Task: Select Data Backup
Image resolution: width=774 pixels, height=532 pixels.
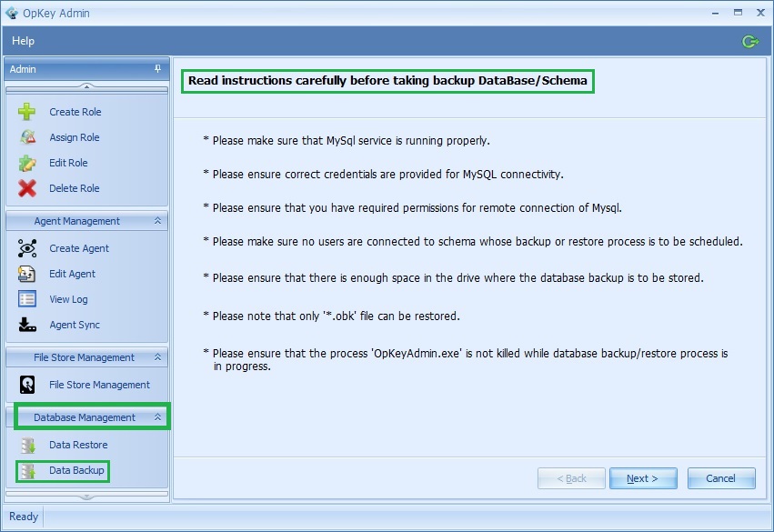Action: [x=76, y=470]
